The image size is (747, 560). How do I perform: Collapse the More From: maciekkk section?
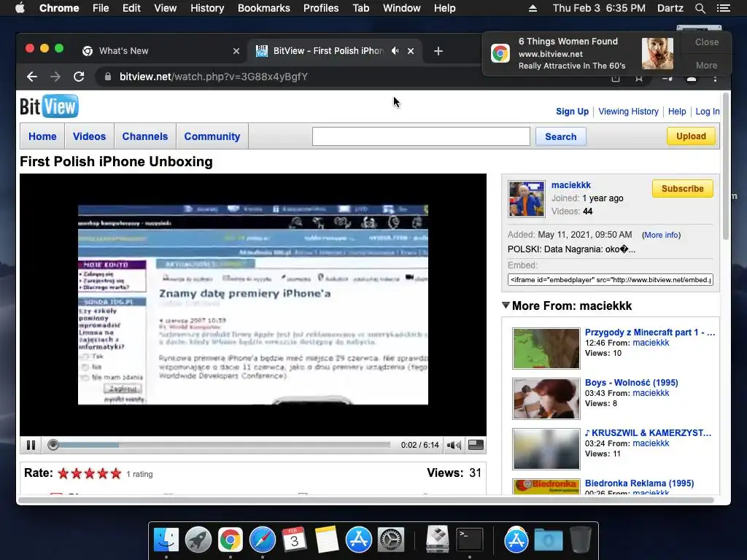[x=506, y=306]
